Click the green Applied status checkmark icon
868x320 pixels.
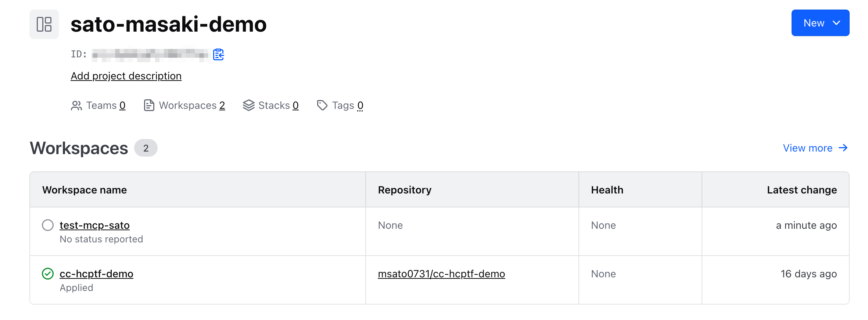click(x=48, y=274)
